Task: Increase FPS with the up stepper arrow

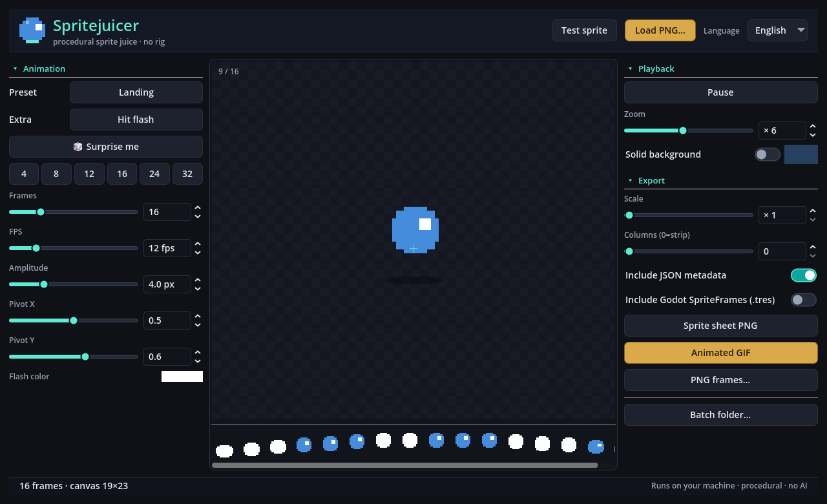Action: tap(198, 244)
